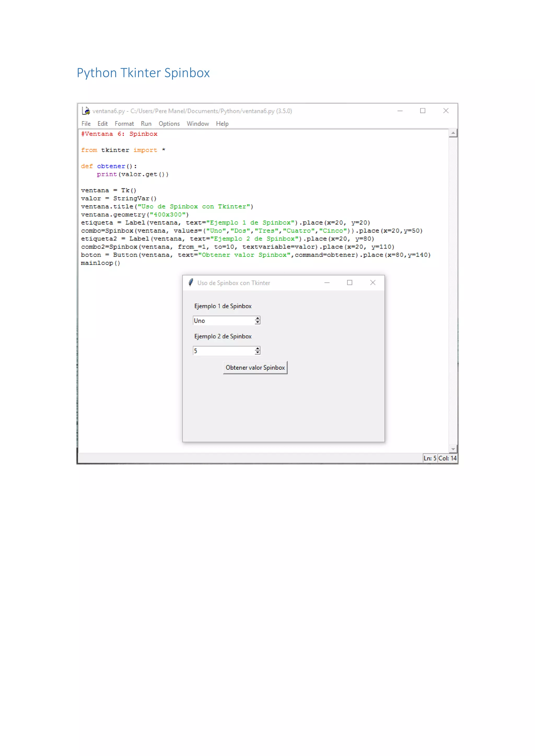
Task: Click the 'etiqueta2 = Label' code line
Action: click(x=228, y=239)
